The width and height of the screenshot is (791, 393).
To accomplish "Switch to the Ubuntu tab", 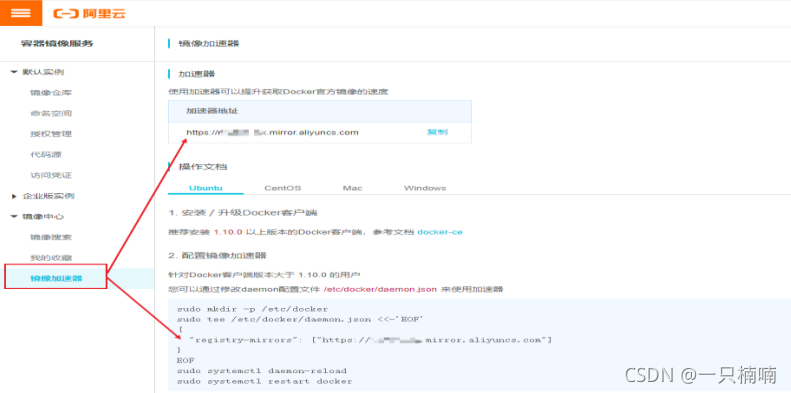I will pyautogui.click(x=206, y=188).
